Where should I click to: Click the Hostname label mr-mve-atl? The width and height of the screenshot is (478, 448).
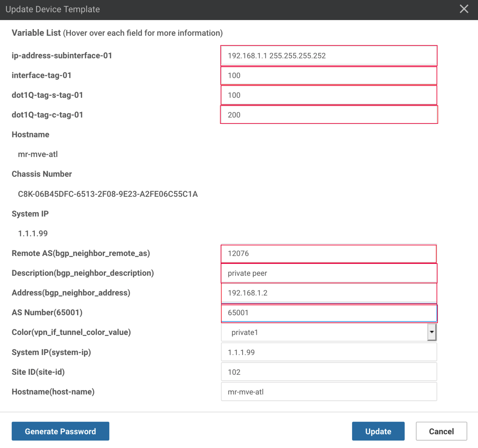pos(38,154)
